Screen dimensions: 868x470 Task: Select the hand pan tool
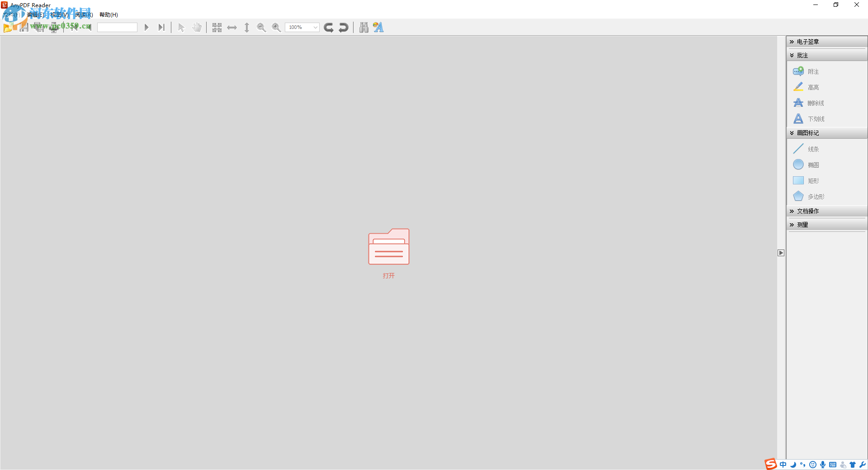pos(197,27)
